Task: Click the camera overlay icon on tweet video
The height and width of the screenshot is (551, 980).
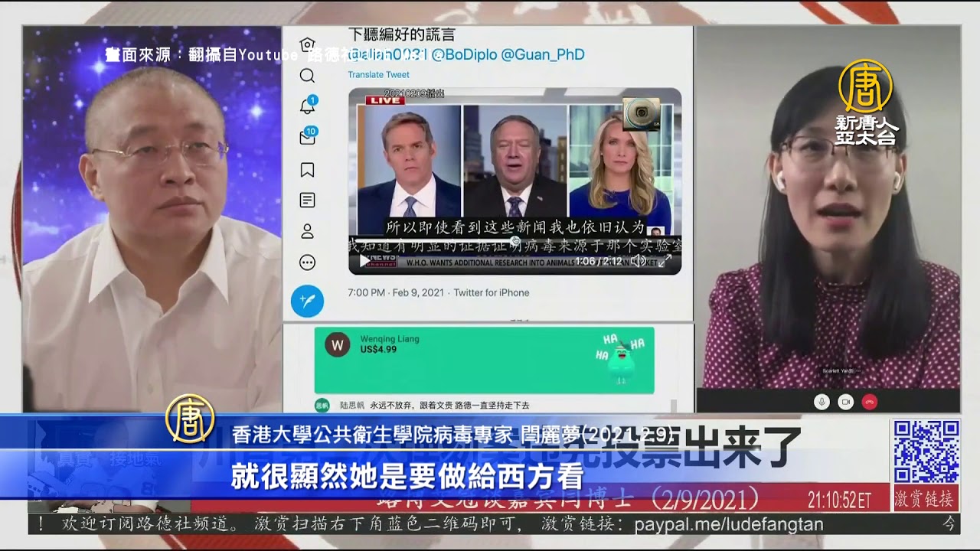Action: tap(640, 114)
